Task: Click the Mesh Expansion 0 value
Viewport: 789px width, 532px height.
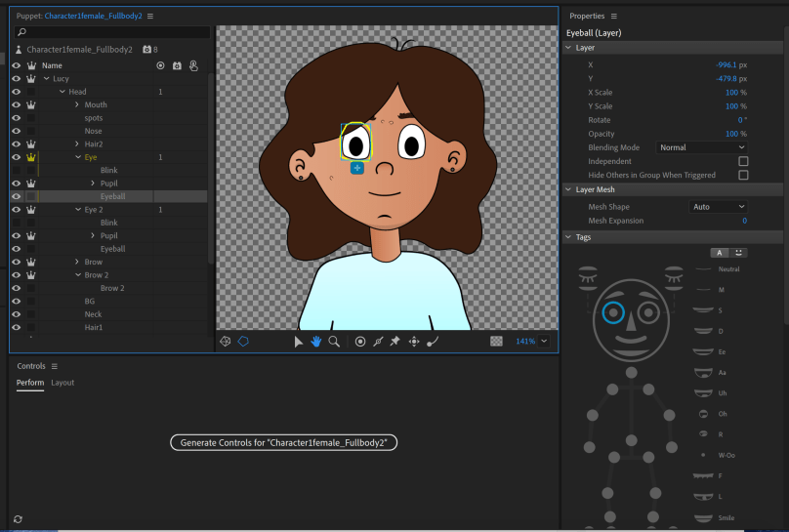Action: click(x=744, y=221)
